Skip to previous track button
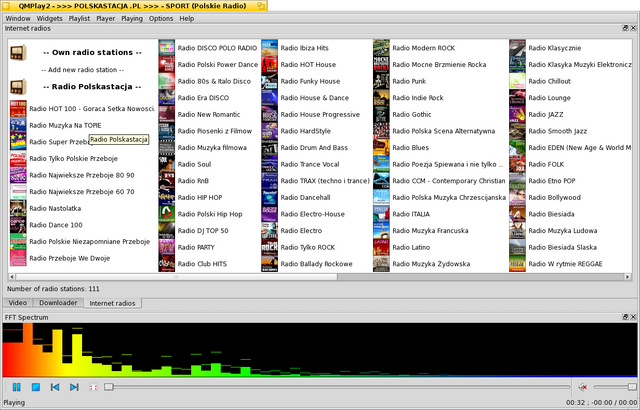The height and width of the screenshot is (410, 640). [x=55, y=387]
